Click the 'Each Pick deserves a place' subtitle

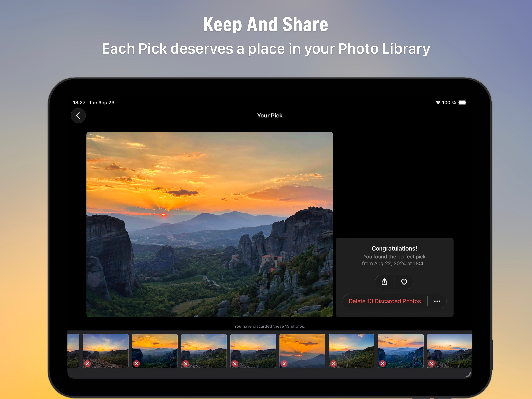tap(266, 49)
